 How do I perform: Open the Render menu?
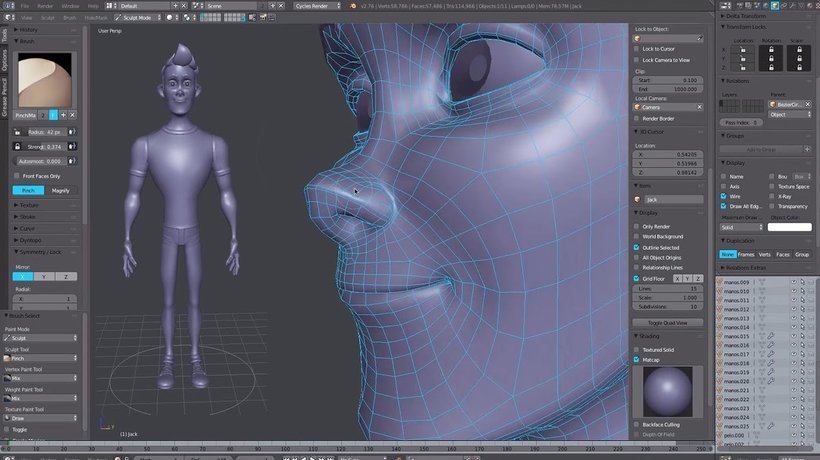tap(45, 6)
